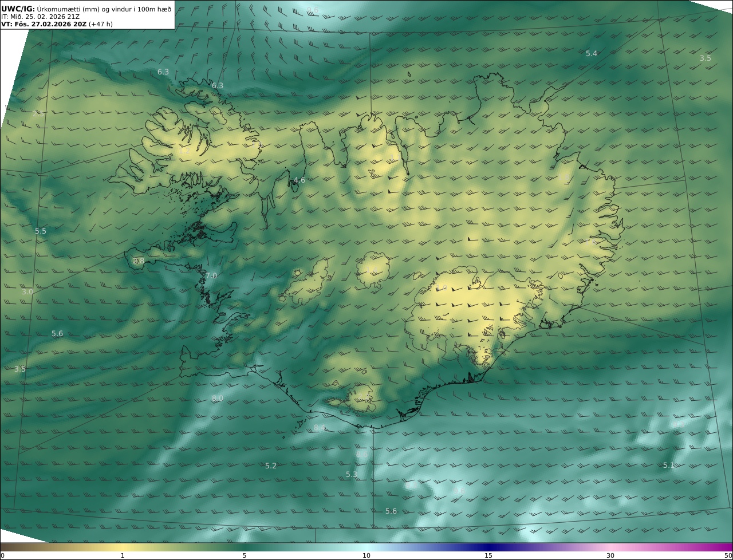Image resolution: width=733 pixels, height=560 pixels.
Task: Click the 4.6 value label
Action: (x=299, y=180)
